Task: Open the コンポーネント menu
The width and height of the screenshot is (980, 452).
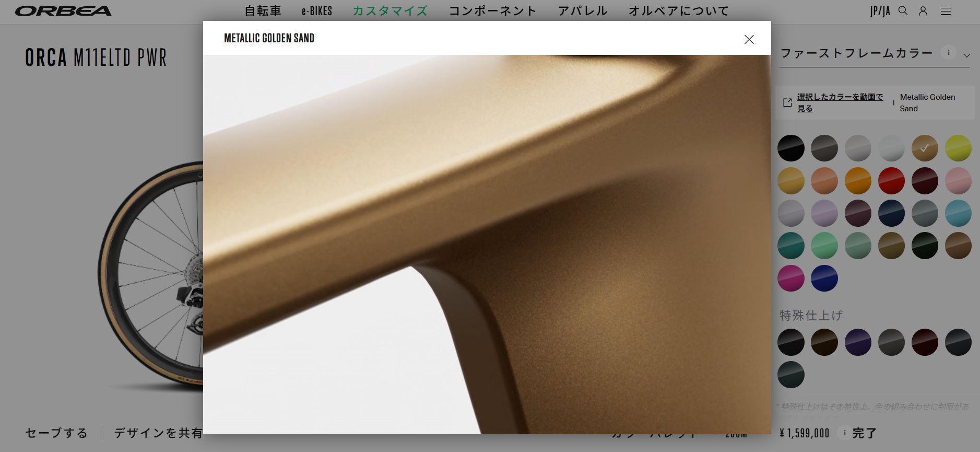Action: [492, 11]
